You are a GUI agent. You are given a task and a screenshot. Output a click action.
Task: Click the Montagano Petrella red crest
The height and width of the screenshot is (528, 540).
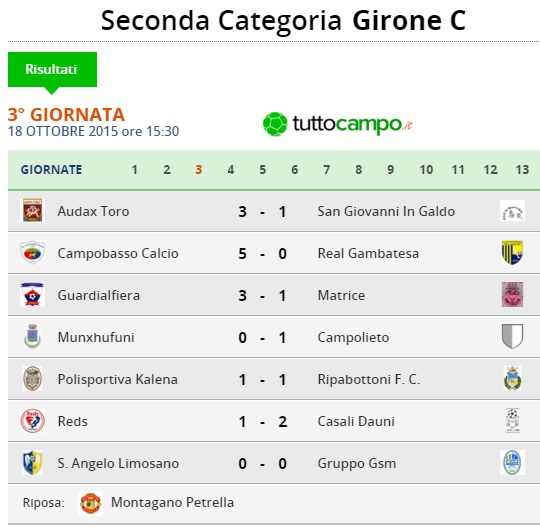90,503
